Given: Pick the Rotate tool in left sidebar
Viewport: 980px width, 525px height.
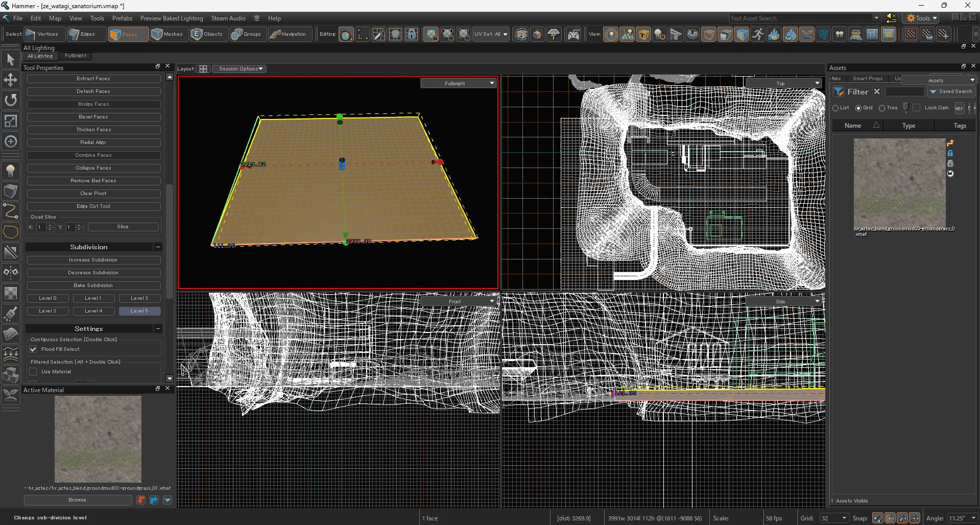Looking at the screenshot, I should (x=10, y=100).
